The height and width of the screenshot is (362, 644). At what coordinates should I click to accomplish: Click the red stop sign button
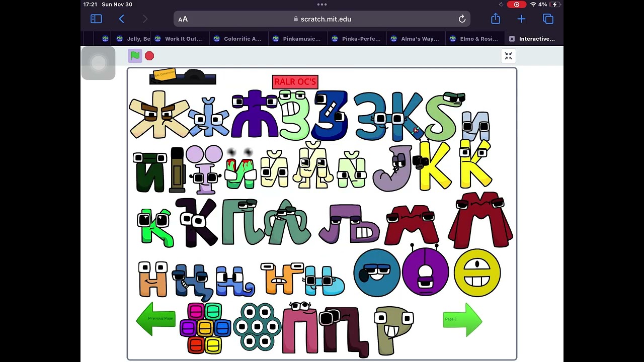[x=149, y=56]
